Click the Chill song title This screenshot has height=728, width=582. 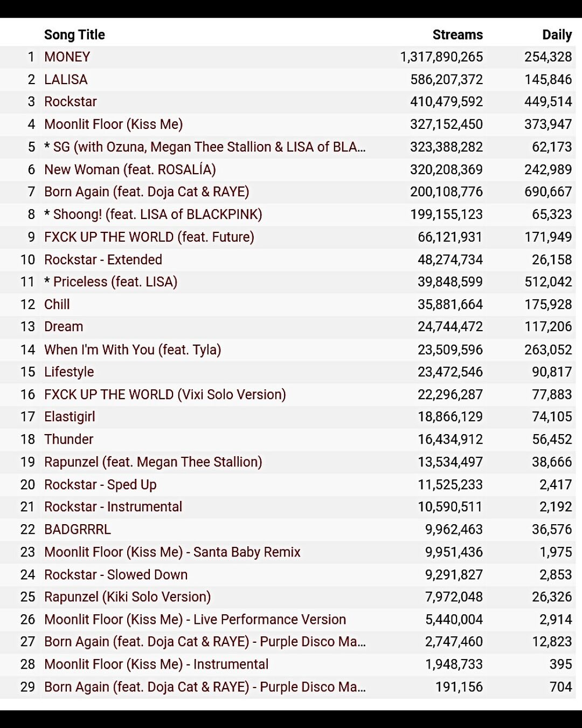pyautogui.click(x=57, y=305)
